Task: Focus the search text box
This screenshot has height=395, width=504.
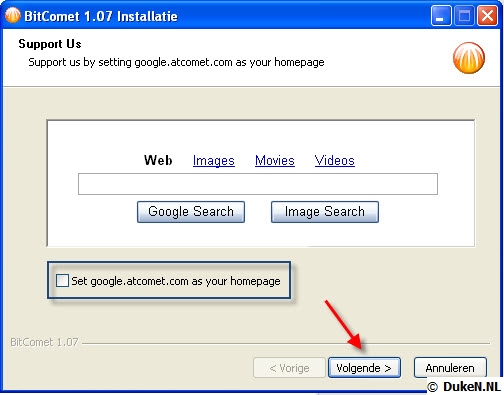Action: (x=258, y=184)
